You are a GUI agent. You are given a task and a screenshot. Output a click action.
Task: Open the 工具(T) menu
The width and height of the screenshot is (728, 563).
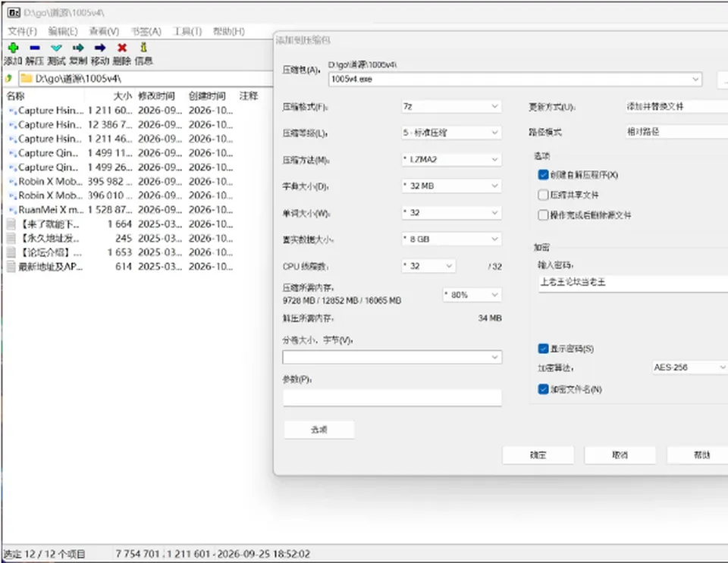(187, 31)
